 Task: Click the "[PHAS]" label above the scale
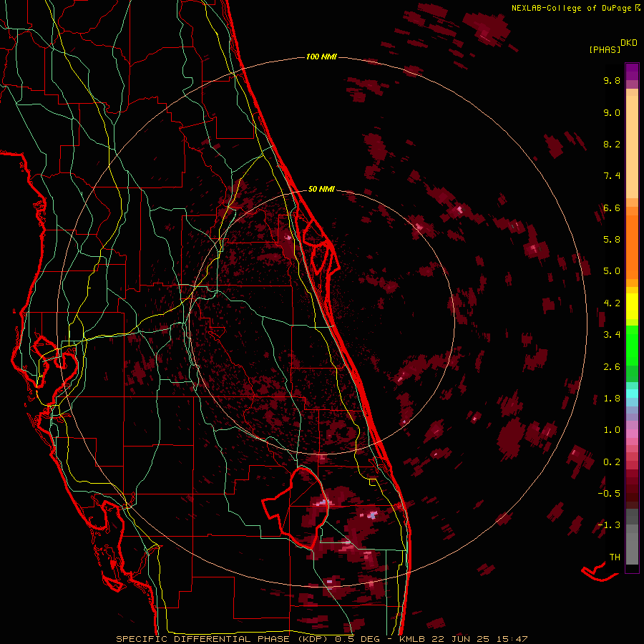[605, 49]
